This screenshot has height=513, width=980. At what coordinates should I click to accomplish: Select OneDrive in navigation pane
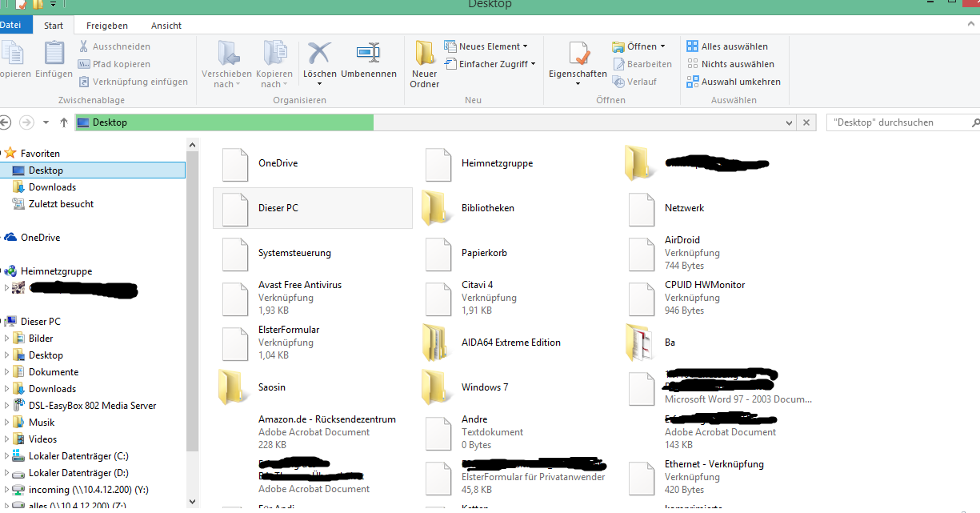click(40, 238)
